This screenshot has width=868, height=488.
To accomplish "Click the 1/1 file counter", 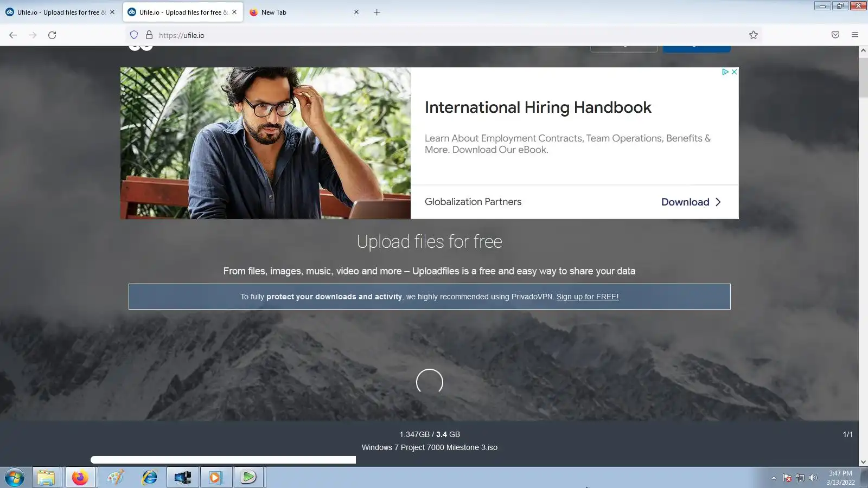I will point(848,434).
